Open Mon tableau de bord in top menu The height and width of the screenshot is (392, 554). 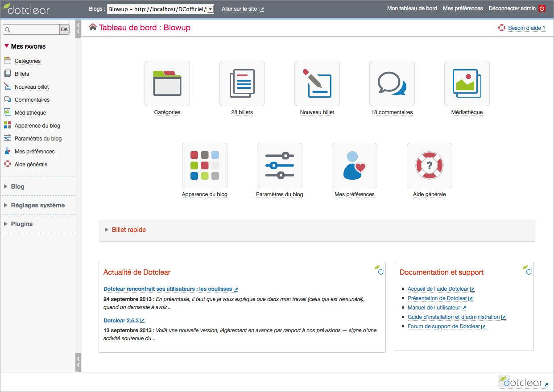pyautogui.click(x=412, y=8)
